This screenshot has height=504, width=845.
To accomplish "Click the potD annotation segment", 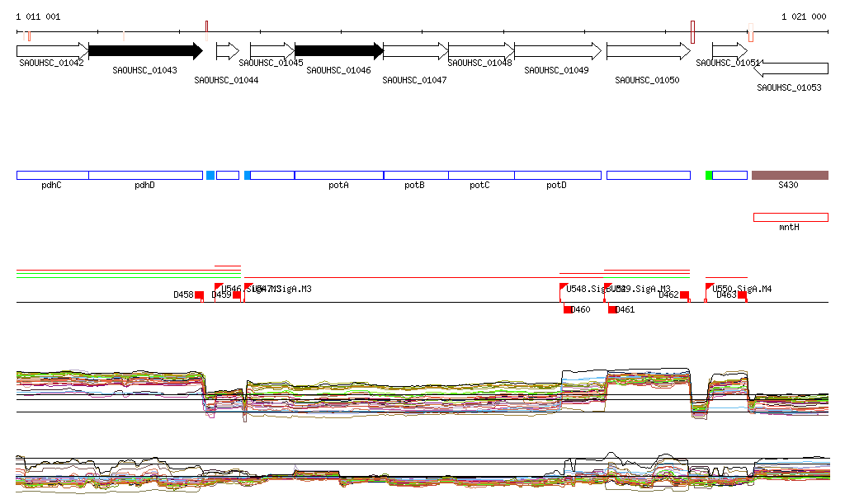I will click(557, 175).
